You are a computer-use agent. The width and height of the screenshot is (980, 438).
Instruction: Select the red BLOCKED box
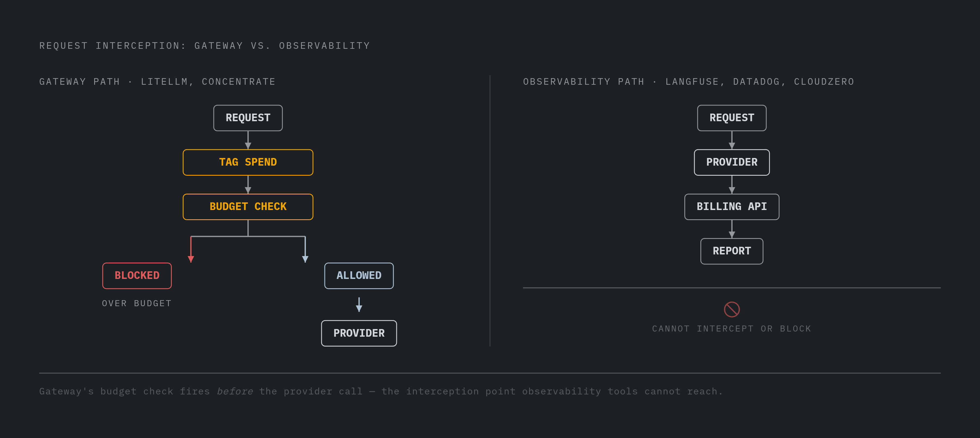coord(137,275)
